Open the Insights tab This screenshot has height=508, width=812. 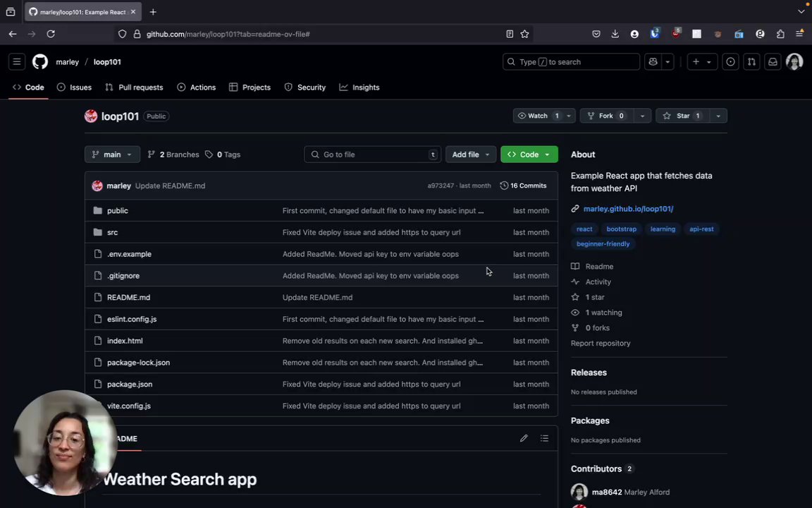(x=359, y=87)
